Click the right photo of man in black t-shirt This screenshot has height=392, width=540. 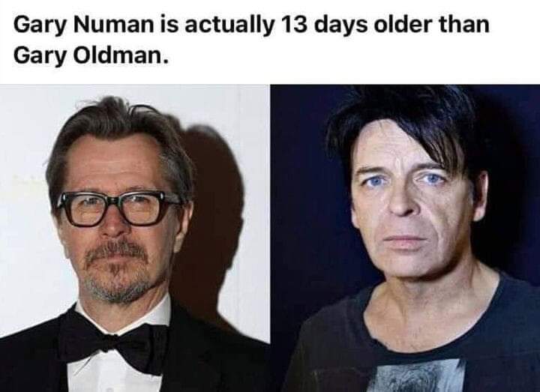405,238
